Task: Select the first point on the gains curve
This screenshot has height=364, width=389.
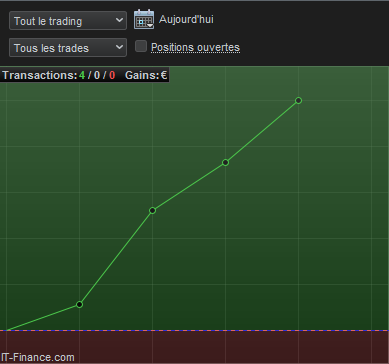Action: [79, 304]
